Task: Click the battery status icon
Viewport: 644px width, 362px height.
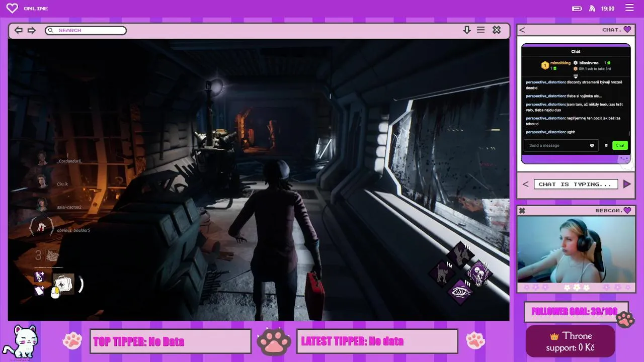Action: pos(577,9)
